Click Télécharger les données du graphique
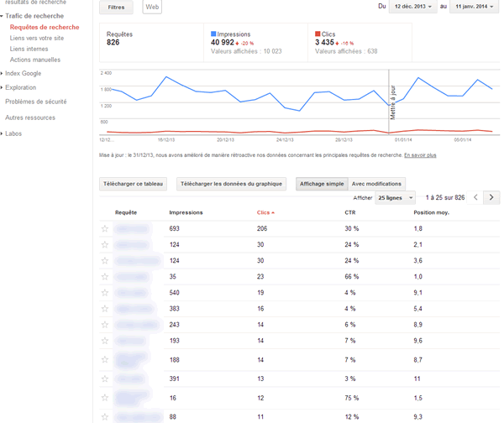The image size is (504, 423). coord(232,184)
